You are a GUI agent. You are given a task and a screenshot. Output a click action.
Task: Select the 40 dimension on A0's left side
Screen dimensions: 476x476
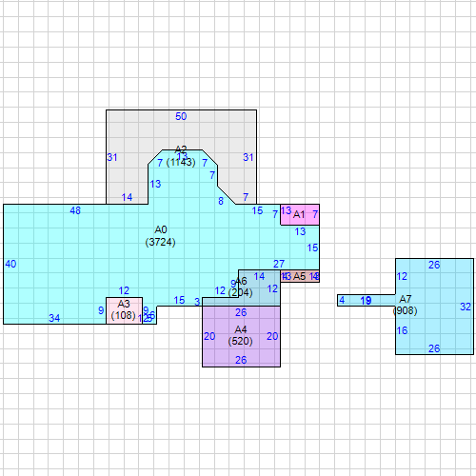point(10,264)
